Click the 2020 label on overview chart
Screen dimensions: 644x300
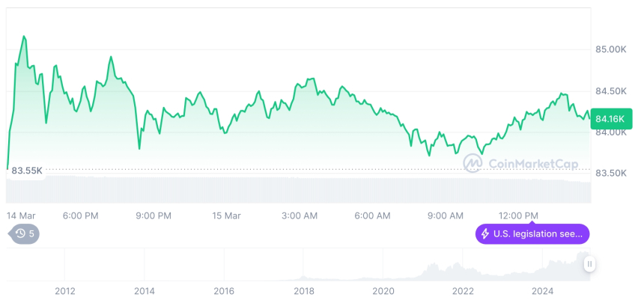click(x=383, y=291)
